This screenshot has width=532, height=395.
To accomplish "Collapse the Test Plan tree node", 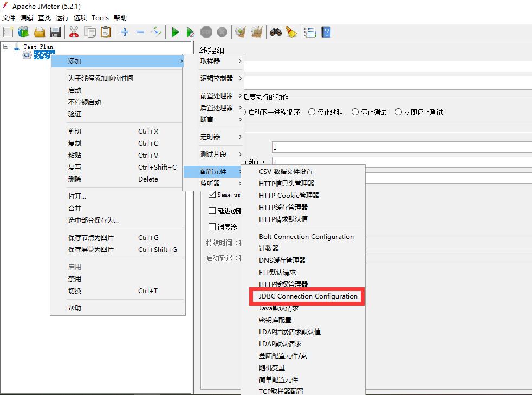I will click(x=6, y=47).
